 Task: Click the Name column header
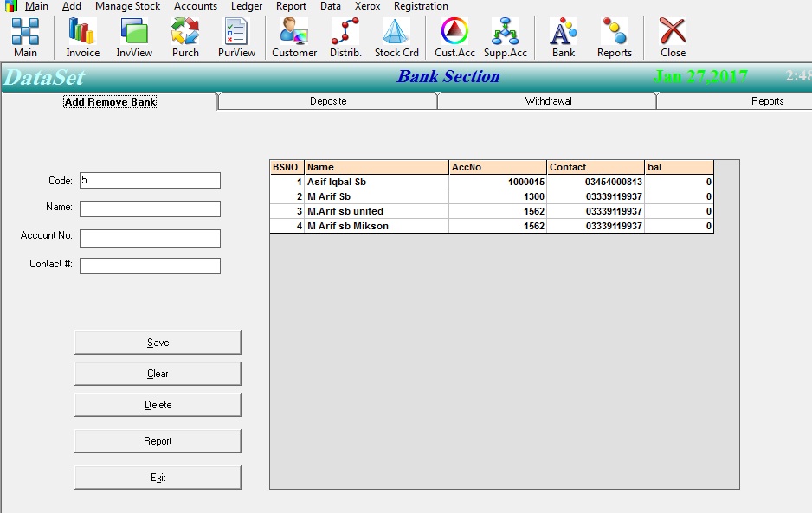(x=376, y=167)
